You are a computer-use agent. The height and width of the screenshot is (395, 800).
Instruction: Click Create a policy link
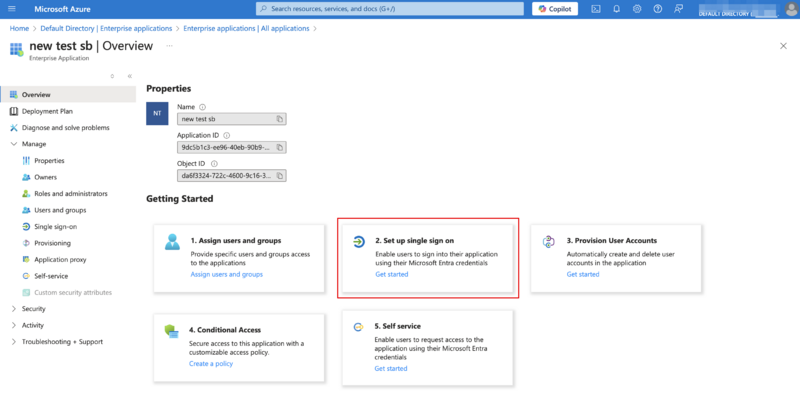click(x=211, y=363)
